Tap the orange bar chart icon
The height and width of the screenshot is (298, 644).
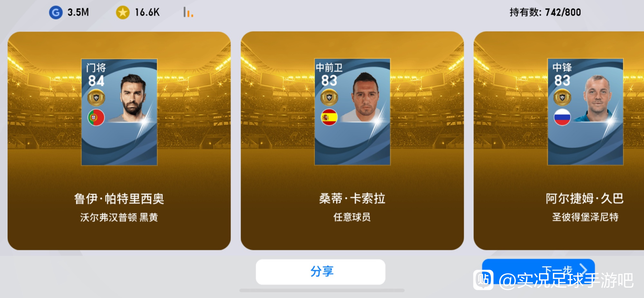[188, 12]
